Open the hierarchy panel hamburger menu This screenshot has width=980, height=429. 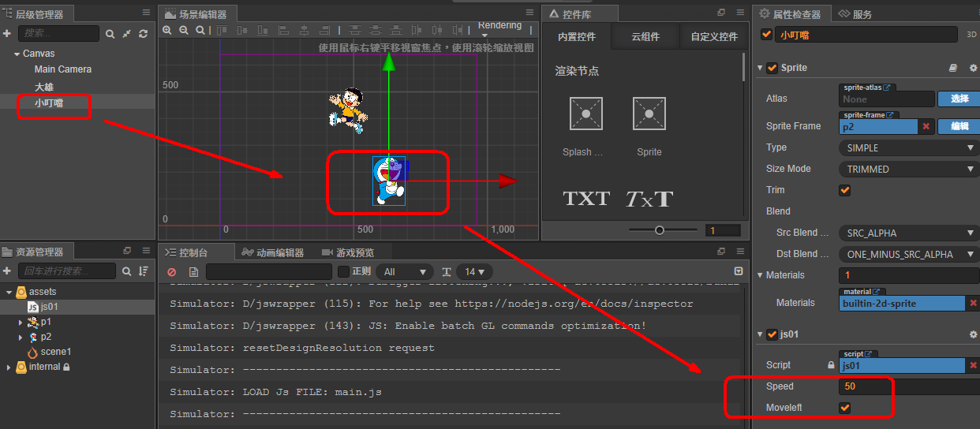click(146, 13)
